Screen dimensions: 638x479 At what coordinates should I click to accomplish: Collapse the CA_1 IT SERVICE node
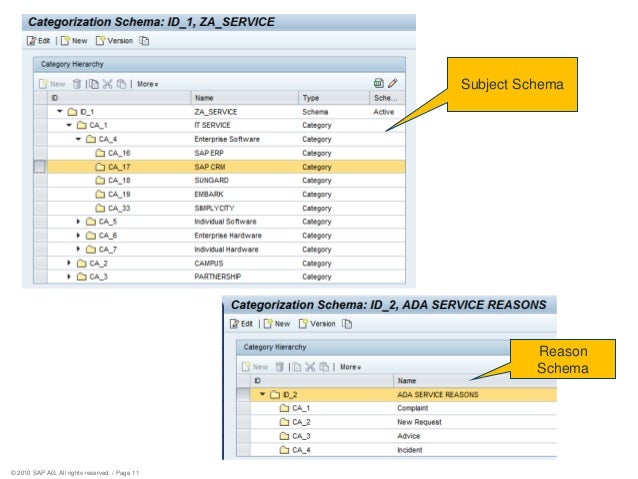point(69,125)
